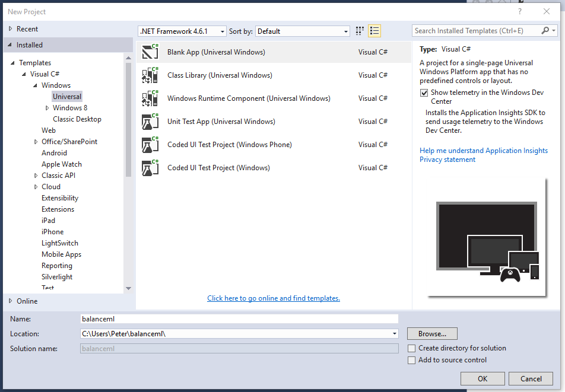
Task: Open Click here to go online link
Action: [x=274, y=298]
